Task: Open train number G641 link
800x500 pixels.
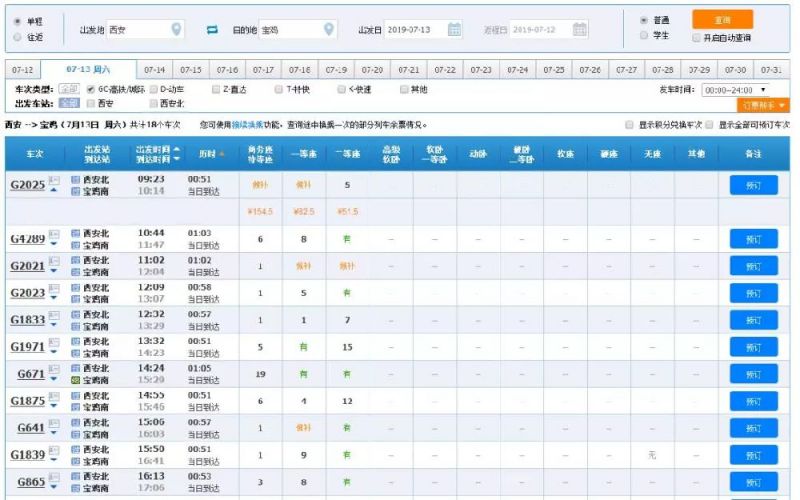Action: click(31, 428)
